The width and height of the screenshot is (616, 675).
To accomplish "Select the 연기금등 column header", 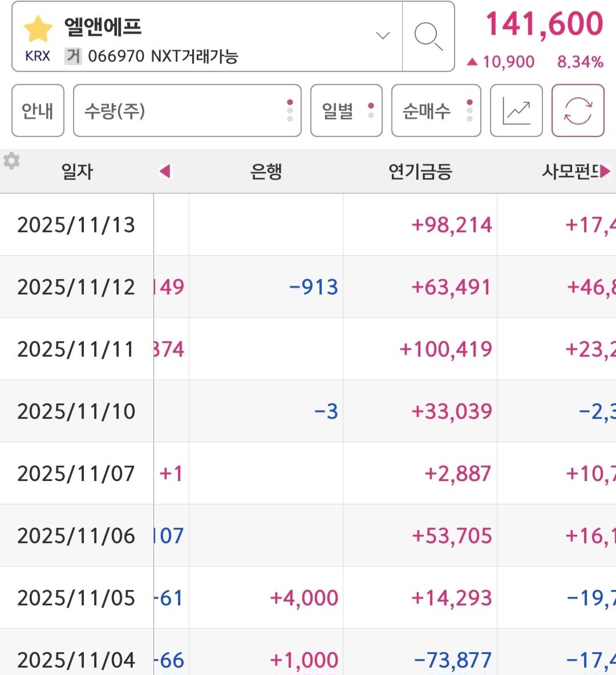I will tap(420, 171).
